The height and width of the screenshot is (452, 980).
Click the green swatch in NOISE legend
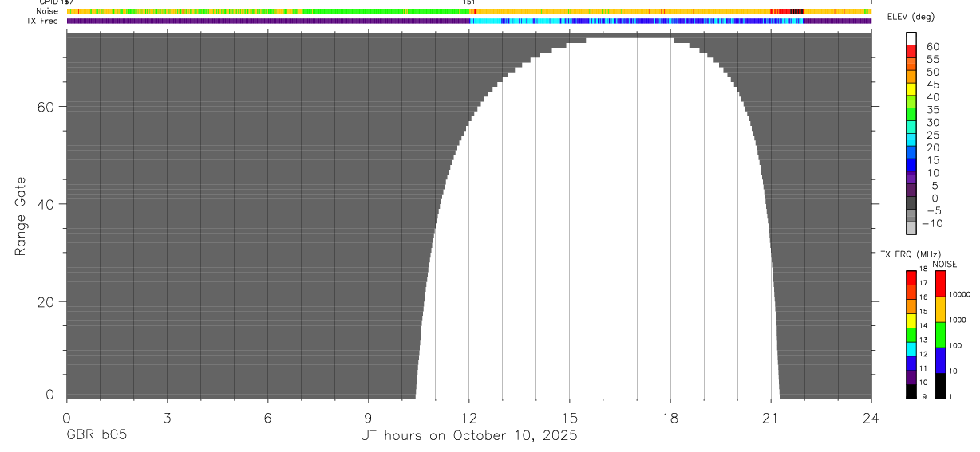pyautogui.click(x=941, y=335)
